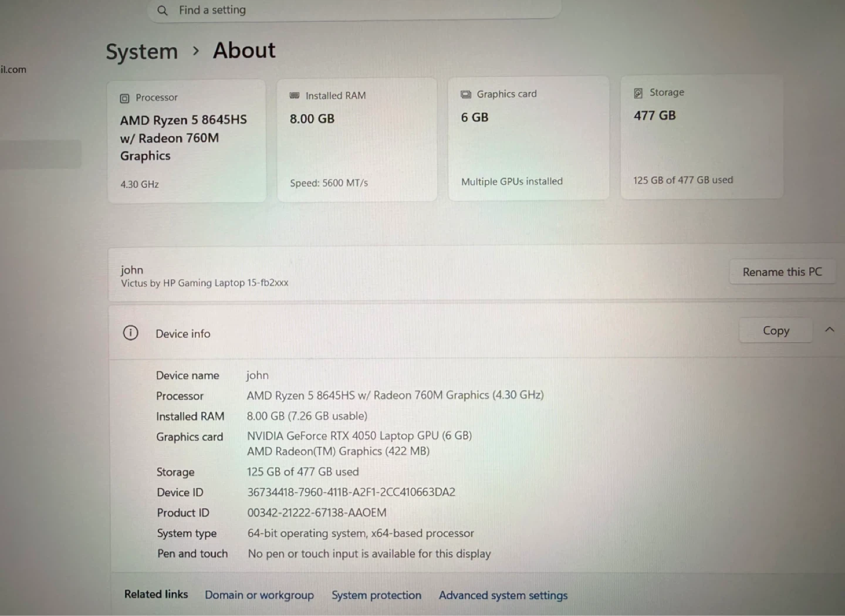The height and width of the screenshot is (616, 845).
Task: Click the 'Device info' section header label
Action: pos(182,334)
